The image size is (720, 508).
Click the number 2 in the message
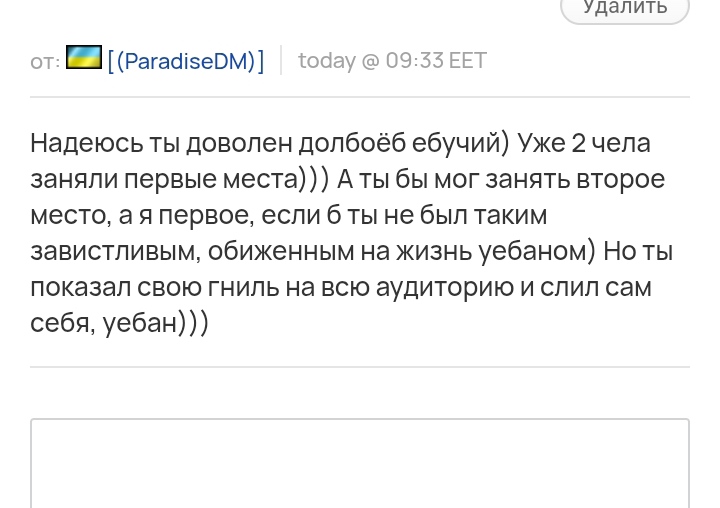pos(578,143)
